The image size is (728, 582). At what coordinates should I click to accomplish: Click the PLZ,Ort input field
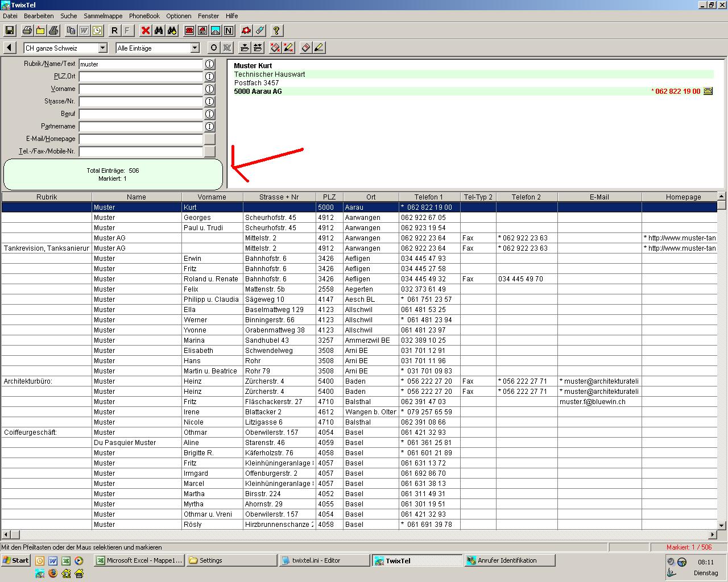[140, 77]
